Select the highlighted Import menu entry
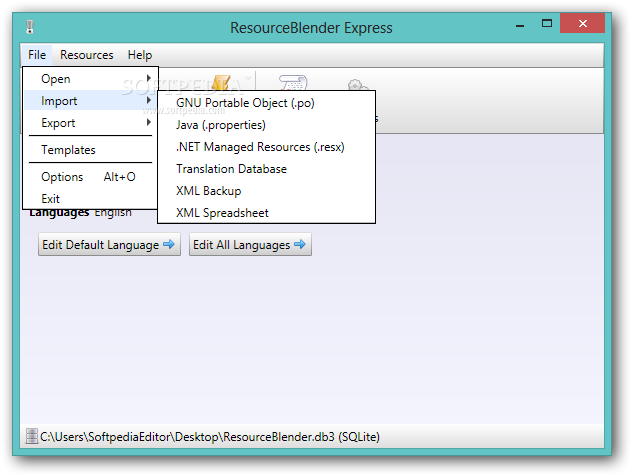 click(91, 101)
